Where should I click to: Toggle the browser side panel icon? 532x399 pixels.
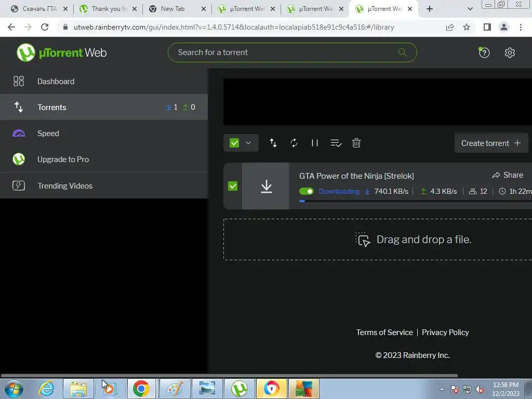tap(487, 27)
